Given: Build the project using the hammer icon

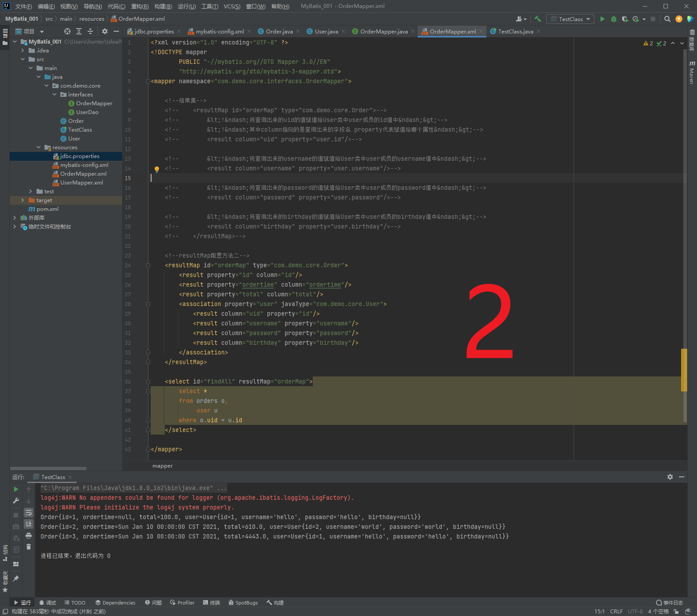Looking at the screenshot, I should [538, 19].
